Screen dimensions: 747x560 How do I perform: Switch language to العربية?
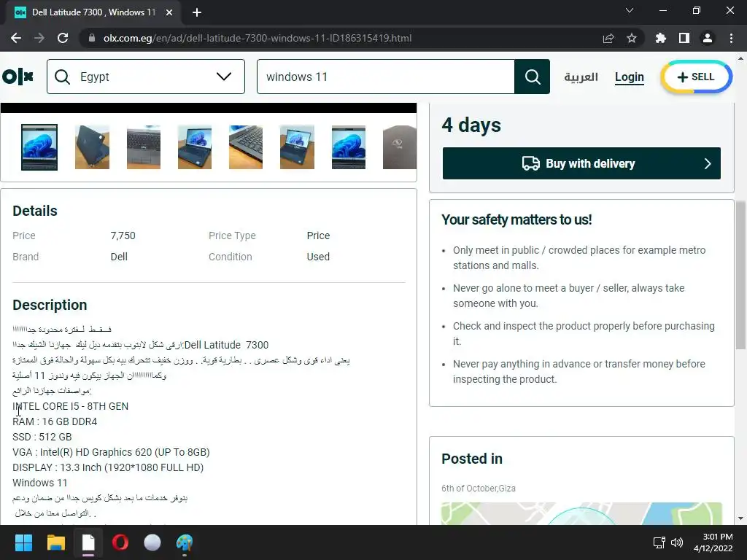[x=581, y=77]
